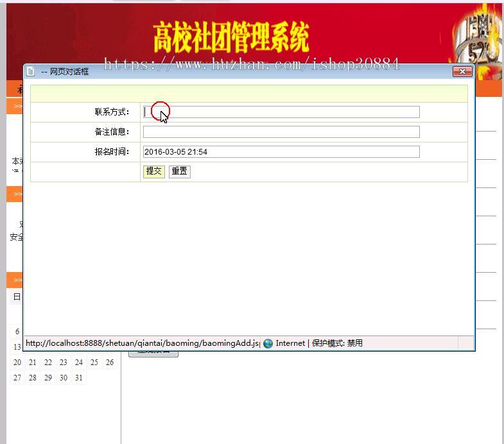This screenshot has height=444, width=504.
Task: Select calendar day 25 in background page
Action: (94, 363)
